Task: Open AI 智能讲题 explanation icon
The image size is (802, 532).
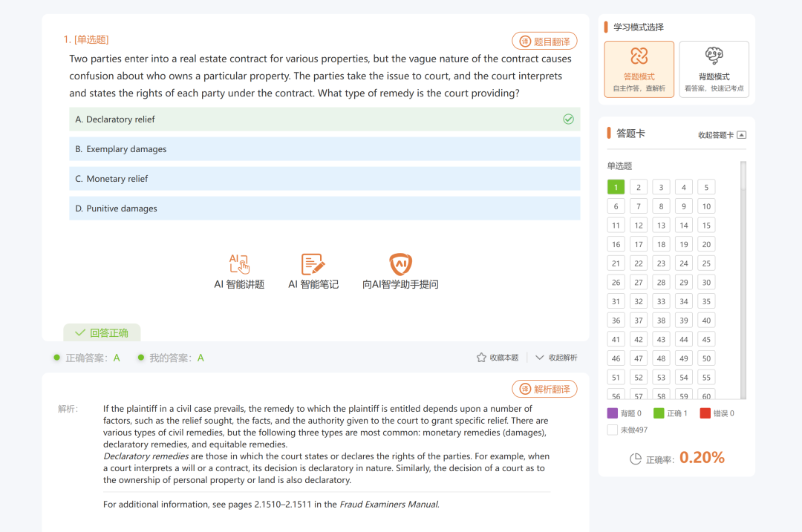Action: click(x=239, y=263)
